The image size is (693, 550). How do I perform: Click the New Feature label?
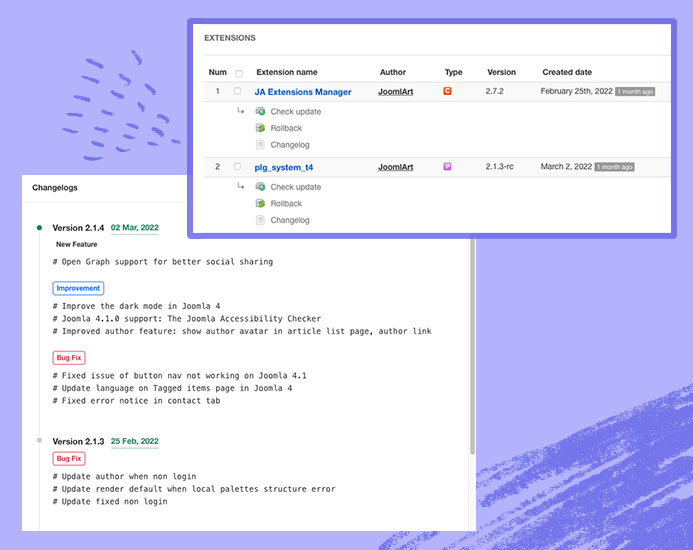pyautogui.click(x=76, y=244)
